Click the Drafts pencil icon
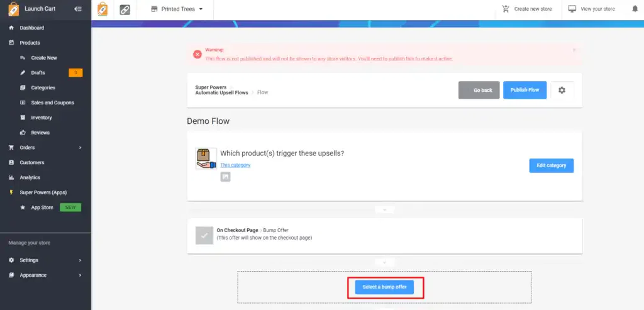The height and width of the screenshot is (310, 644). (x=23, y=73)
